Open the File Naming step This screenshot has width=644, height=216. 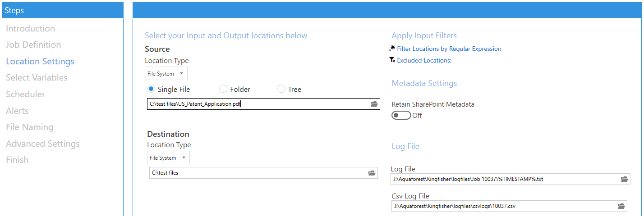click(29, 127)
